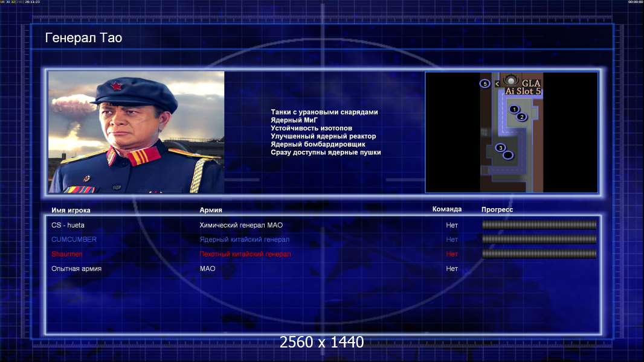Click the Ai Slot 5 label on minimap
Viewport: 644px width, 362px height.
coord(523,92)
